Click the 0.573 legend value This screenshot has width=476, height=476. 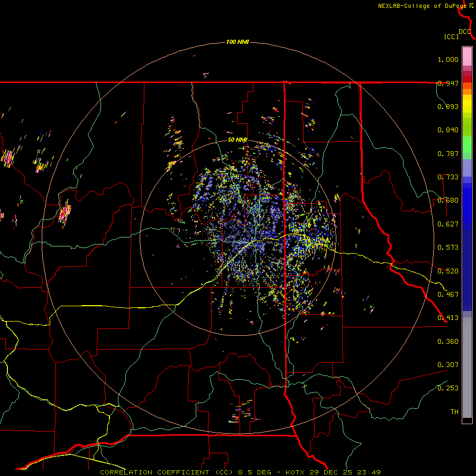click(x=448, y=248)
